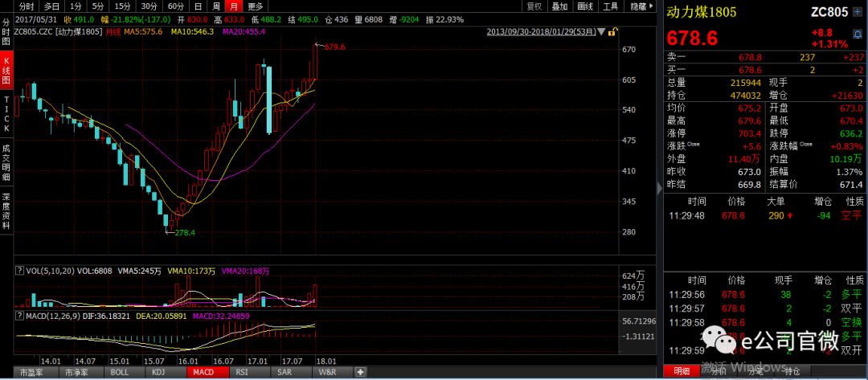Open 分时图 sidebar view

(6, 33)
